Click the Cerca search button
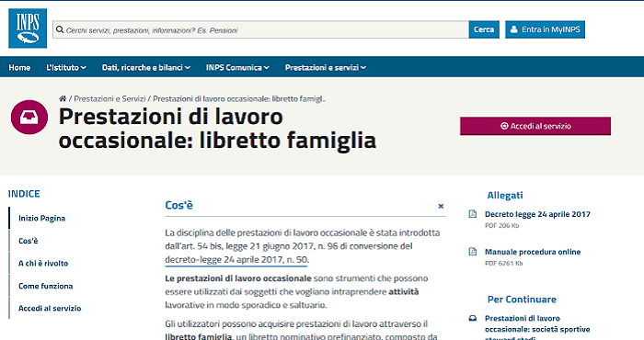 click(484, 29)
